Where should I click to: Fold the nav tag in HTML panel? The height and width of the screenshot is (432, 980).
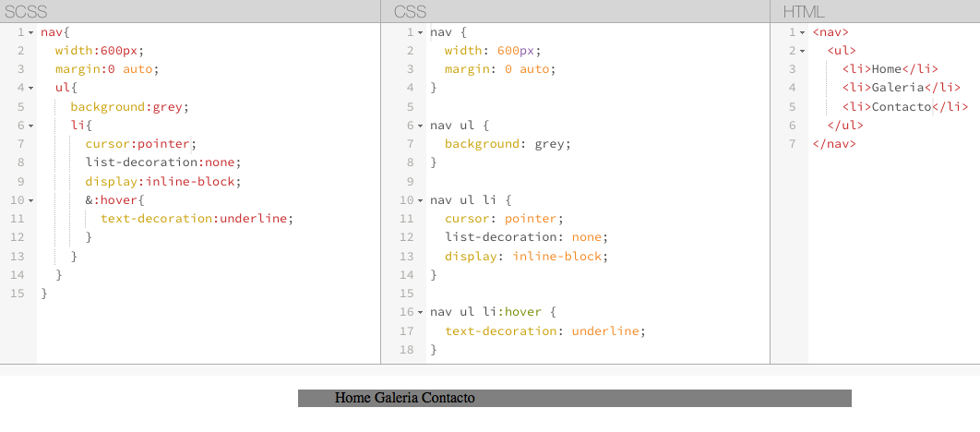click(803, 32)
